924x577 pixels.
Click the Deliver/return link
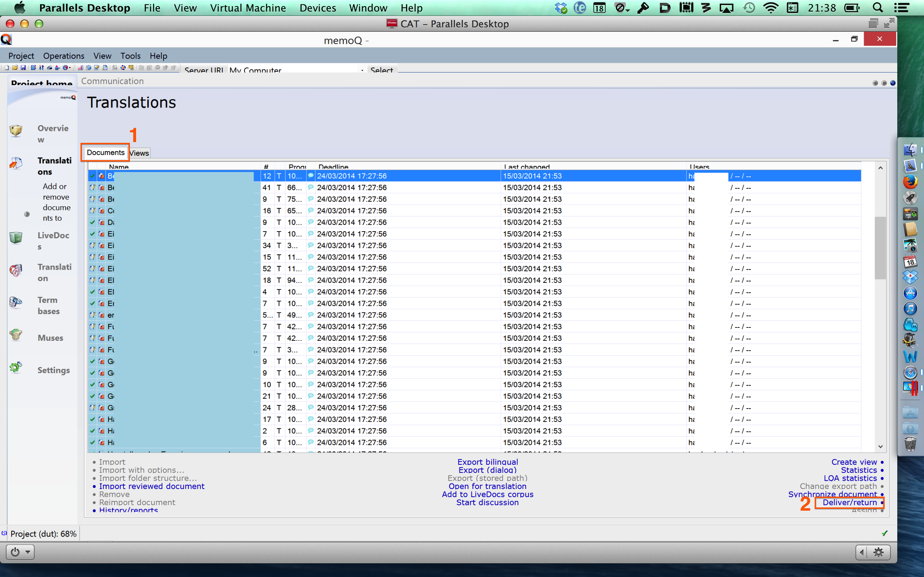click(849, 502)
